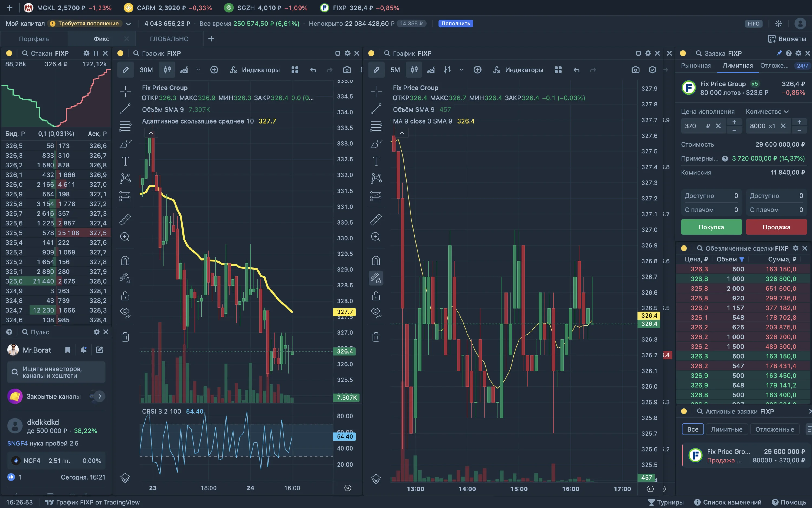Pause the Стакан order book updates
This screenshot has height=508, width=812.
[x=96, y=53]
